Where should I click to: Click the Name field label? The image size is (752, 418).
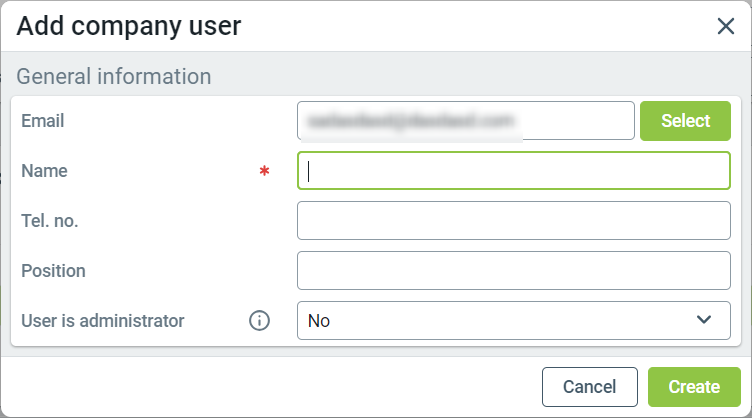click(x=44, y=171)
